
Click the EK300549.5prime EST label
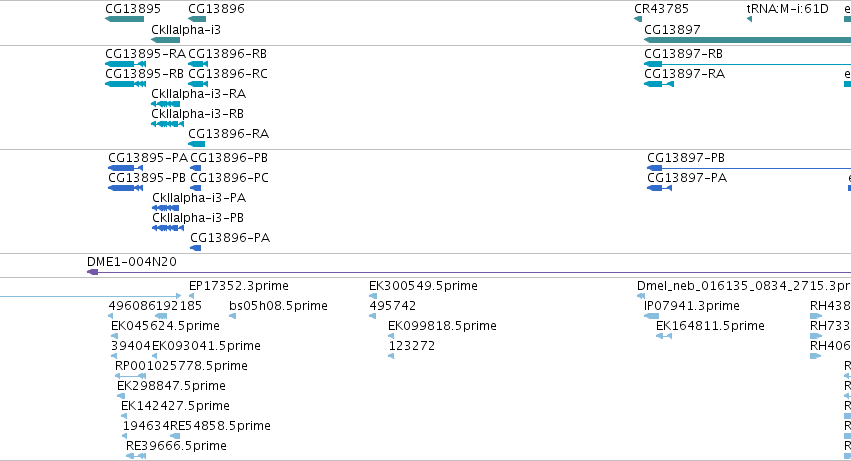coord(423,286)
